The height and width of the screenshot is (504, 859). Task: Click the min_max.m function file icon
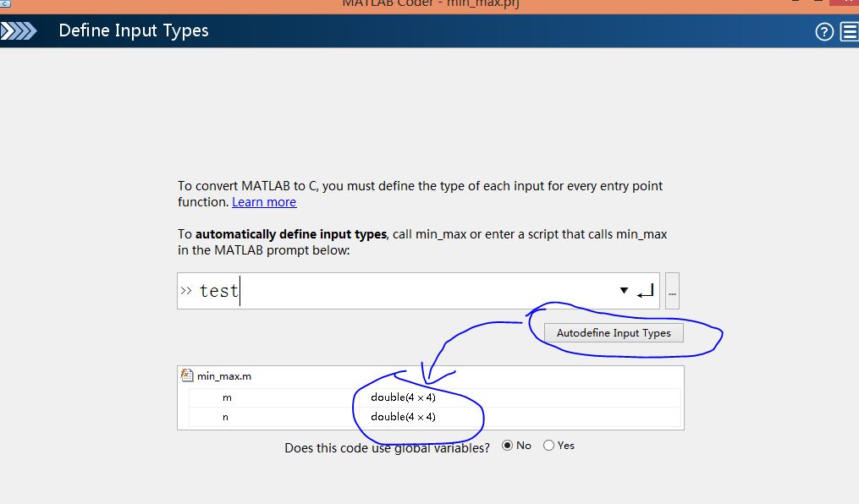click(187, 375)
